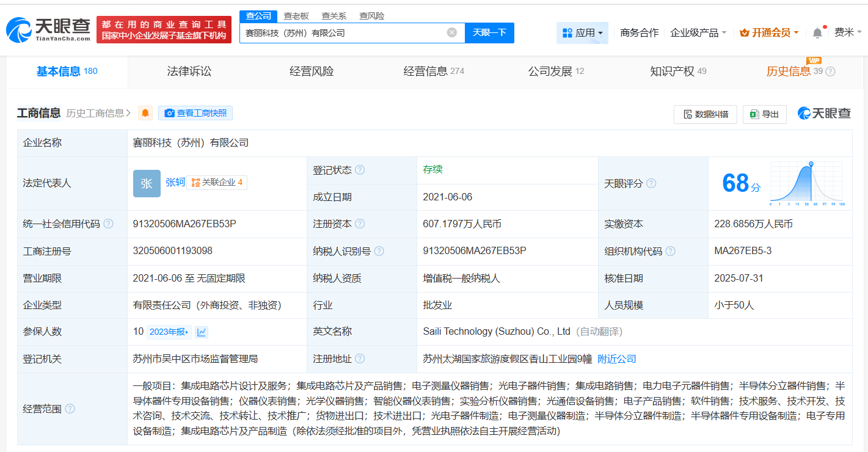Click the help icon next to 经营范围

pos(70,409)
